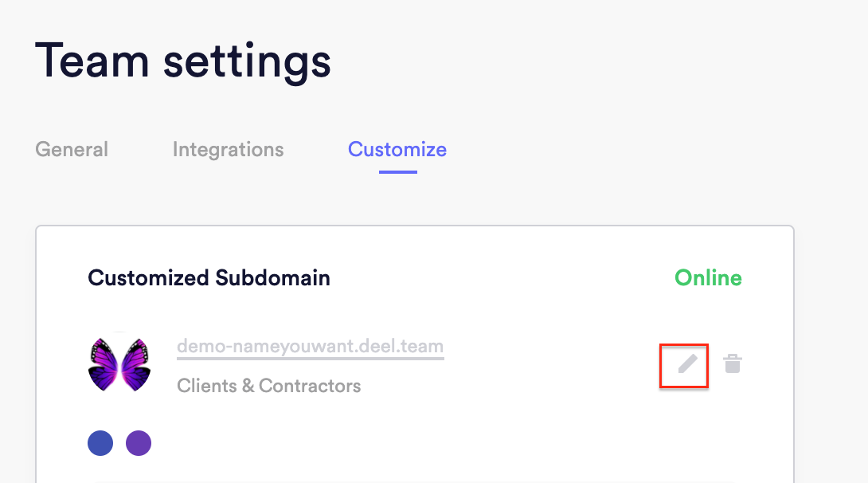Open the General tab
Image resolution: width=868 pixels, height=483 pixels.
click(72, 150)
